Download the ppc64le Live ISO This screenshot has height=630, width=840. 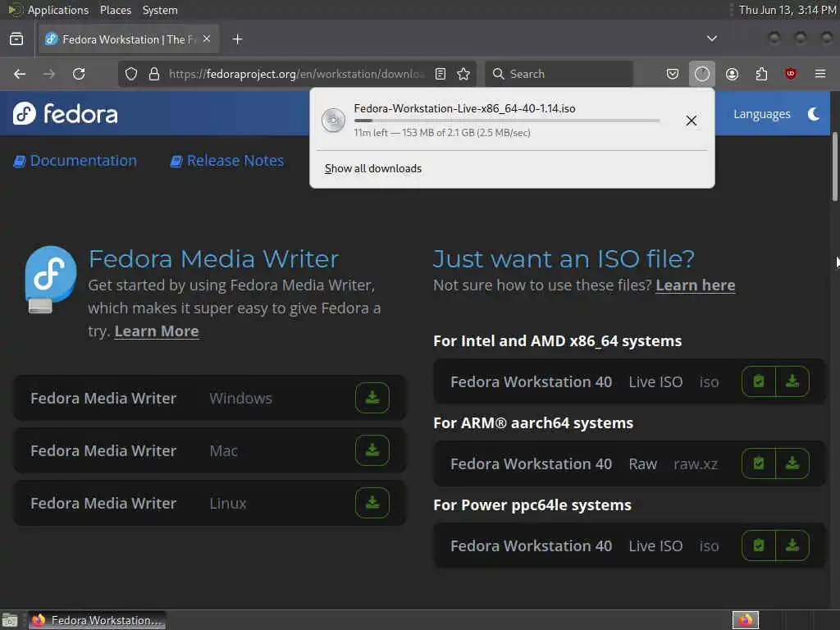point(792,546)
